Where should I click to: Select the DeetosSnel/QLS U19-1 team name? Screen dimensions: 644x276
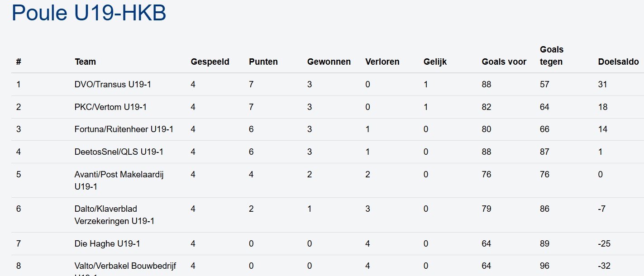[119, 152]
